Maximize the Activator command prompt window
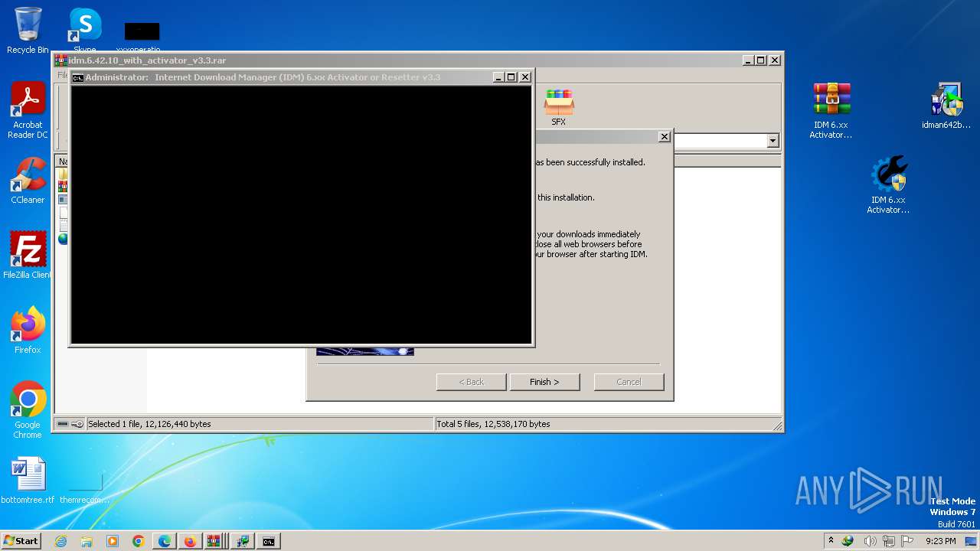Image resolution: width=980 pixels, height=551 pixels. coord(511,77)
